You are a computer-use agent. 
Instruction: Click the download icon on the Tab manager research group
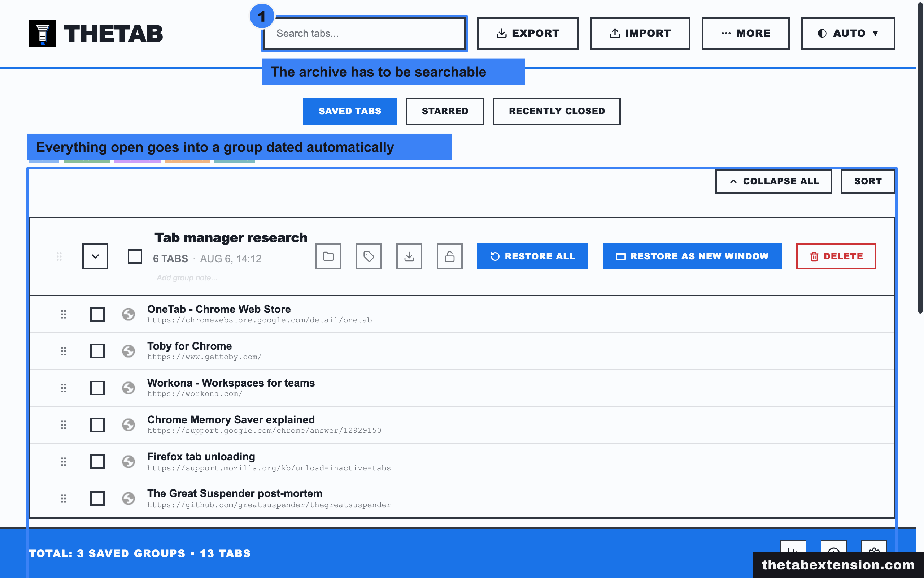point(409,256)
